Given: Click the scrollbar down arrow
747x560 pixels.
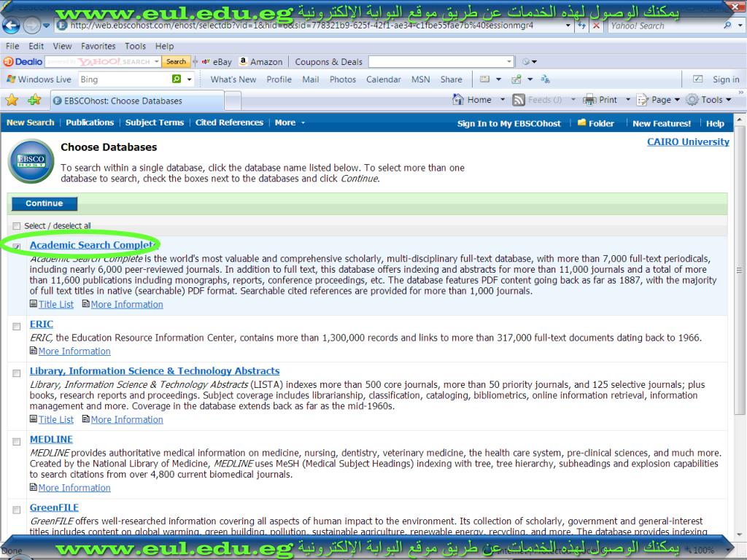Looking at the screenshot, I should coord(739,534).
